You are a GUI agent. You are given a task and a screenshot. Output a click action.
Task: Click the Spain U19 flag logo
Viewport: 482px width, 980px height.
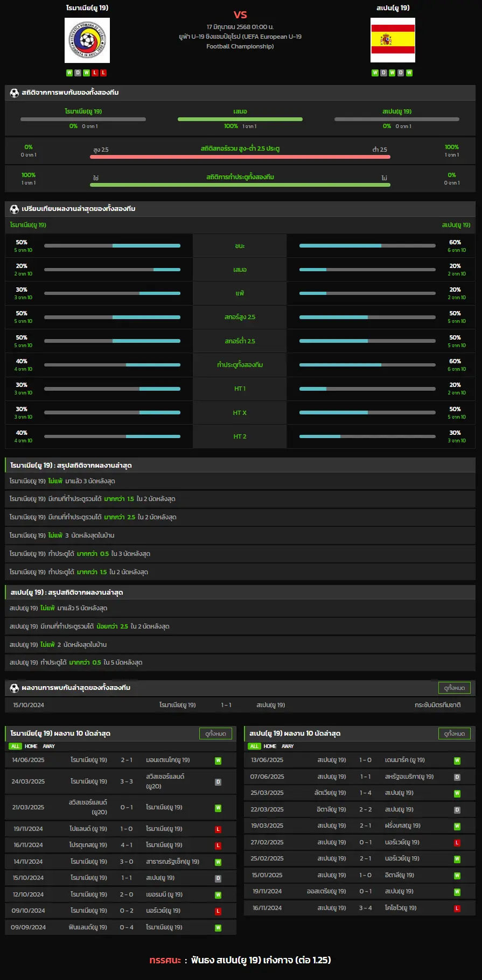tap(393, 40)
